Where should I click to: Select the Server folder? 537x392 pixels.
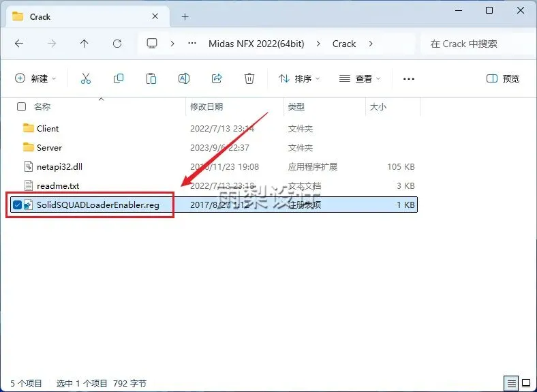click(49, 147)
